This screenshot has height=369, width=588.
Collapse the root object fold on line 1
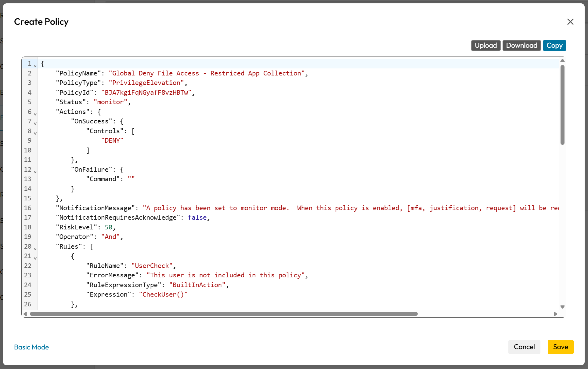[x=35, y=66]
